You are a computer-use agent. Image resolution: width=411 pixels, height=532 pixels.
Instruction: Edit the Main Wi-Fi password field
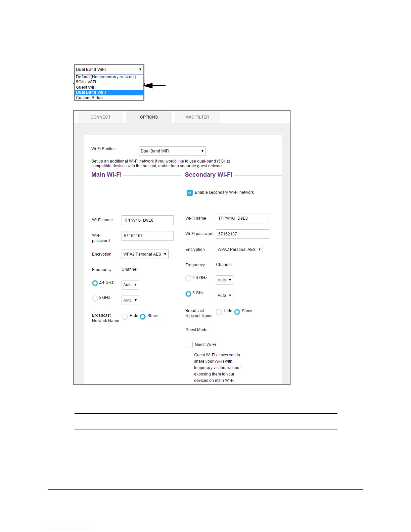[147, 236]
